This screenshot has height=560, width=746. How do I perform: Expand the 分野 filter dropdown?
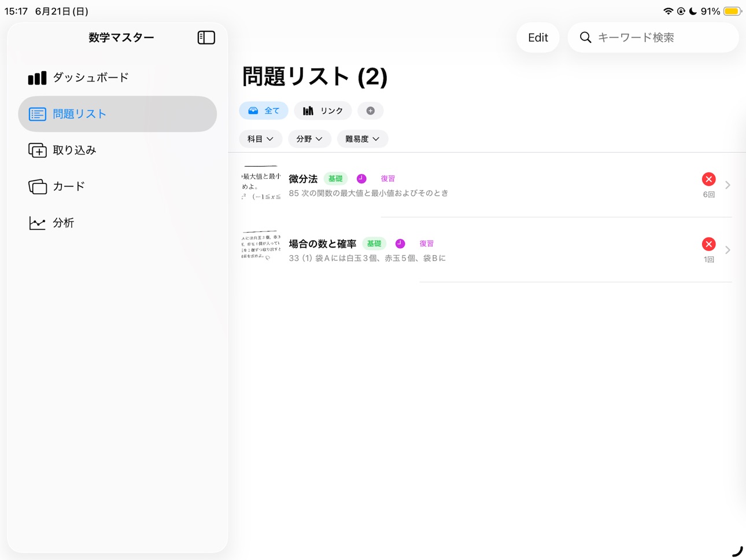[309, 139]
